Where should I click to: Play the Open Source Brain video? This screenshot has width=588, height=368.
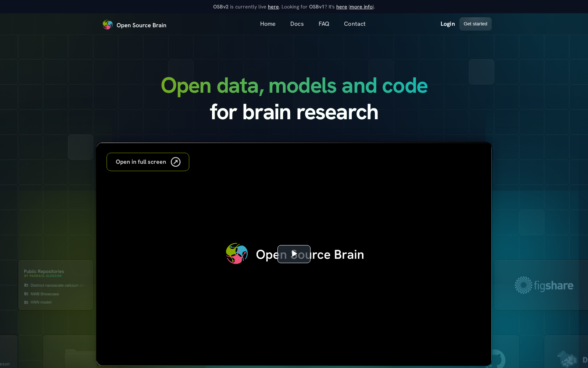(294, 254)
